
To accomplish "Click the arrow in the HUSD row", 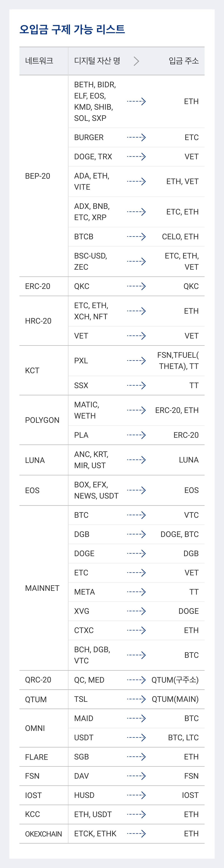I will tap(136, 795).
